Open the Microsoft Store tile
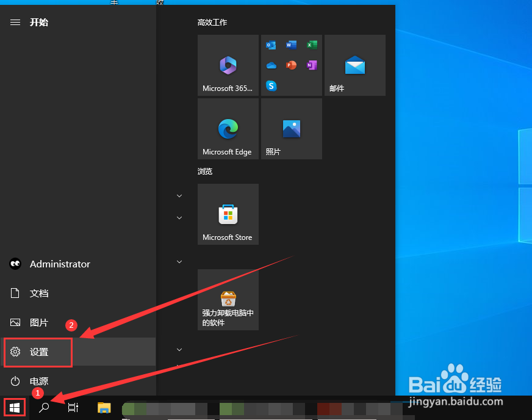Image resolution: width=532 pixels, height=420 pixels. click(228, 214)
